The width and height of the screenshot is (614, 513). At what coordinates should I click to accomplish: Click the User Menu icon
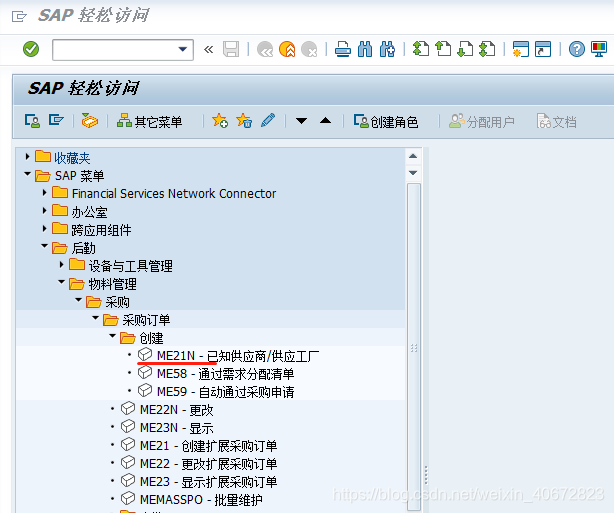[32, 121]
